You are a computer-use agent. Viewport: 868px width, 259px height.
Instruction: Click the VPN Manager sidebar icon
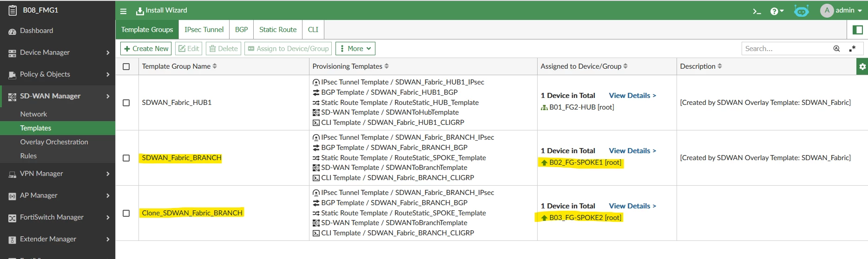[12, 175]
